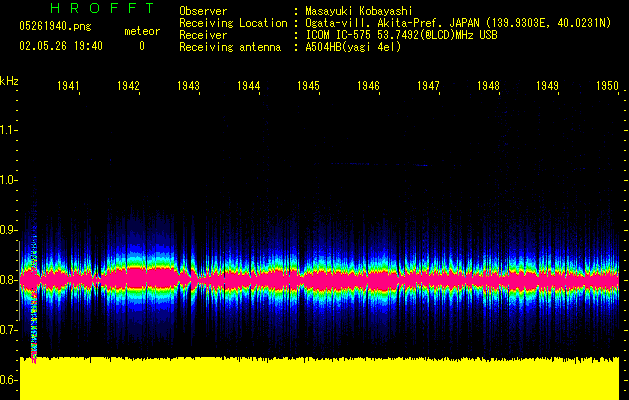629x400 pixels.
Task: Click the 1.1 kHz frequency label
Action: (8, 130)
